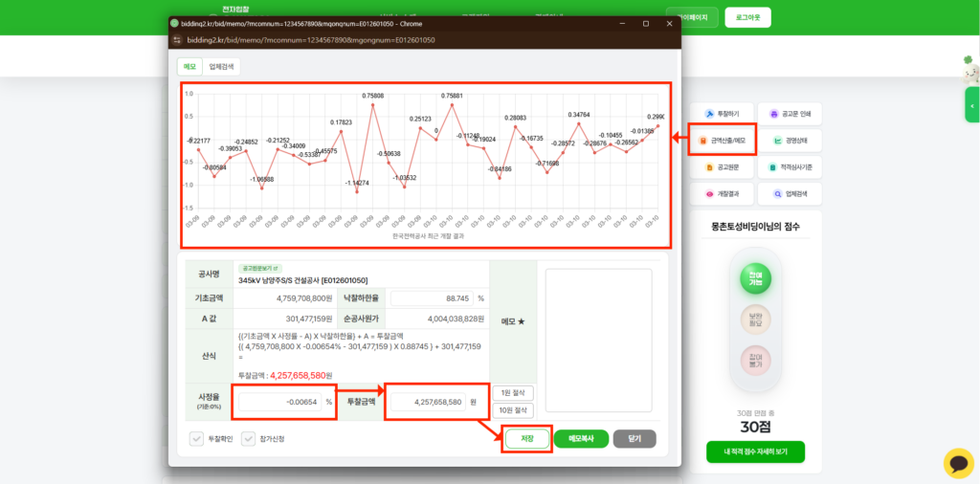This screenshot has height=484, width=980.
Task: Open 업체검색 magnifier icon
Action: 777,194
